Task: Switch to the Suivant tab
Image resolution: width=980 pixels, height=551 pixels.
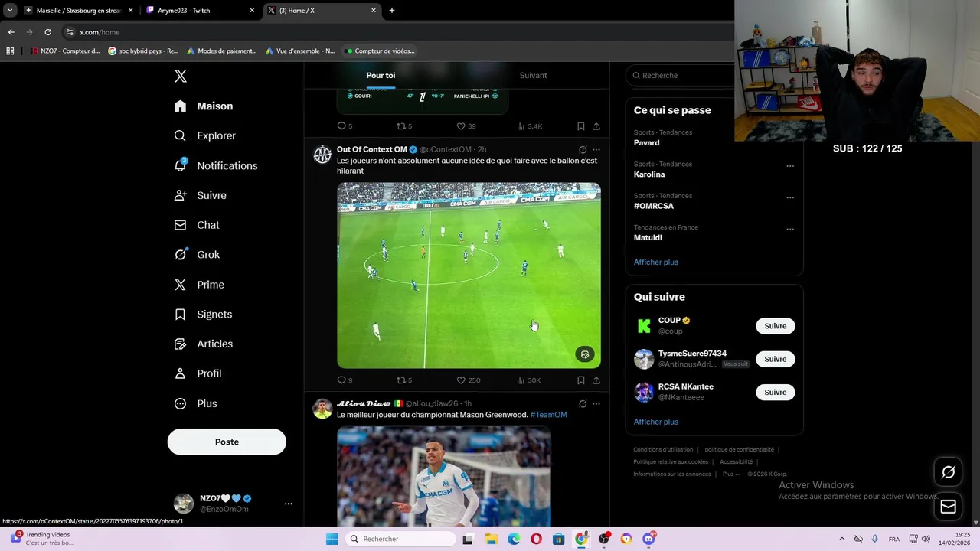Action: coord(533,75)
